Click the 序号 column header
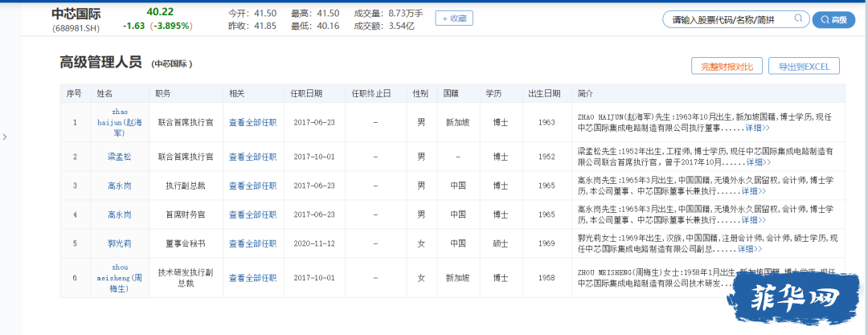This screenshot has width=868, height=335. [x=74, y=93]
